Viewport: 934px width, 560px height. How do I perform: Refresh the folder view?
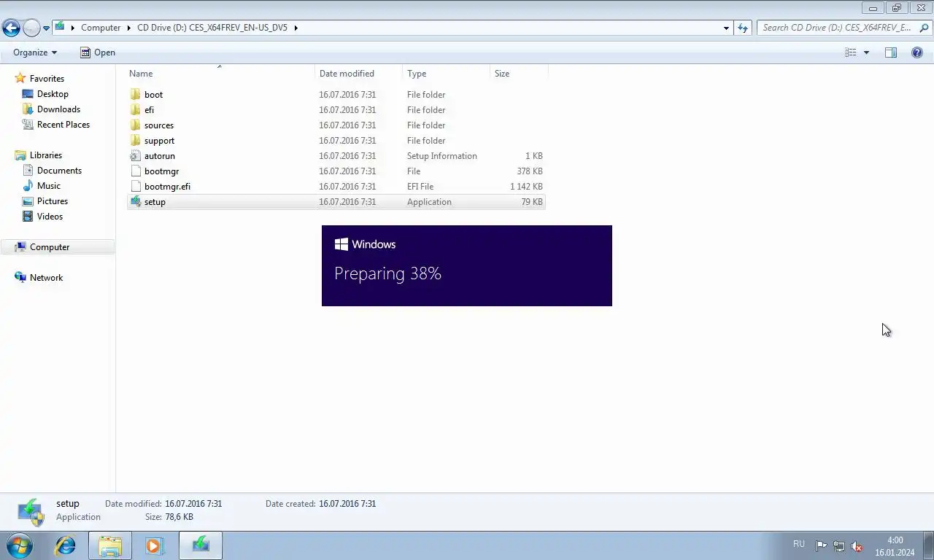pyautogui.click(x=743, y=28)
